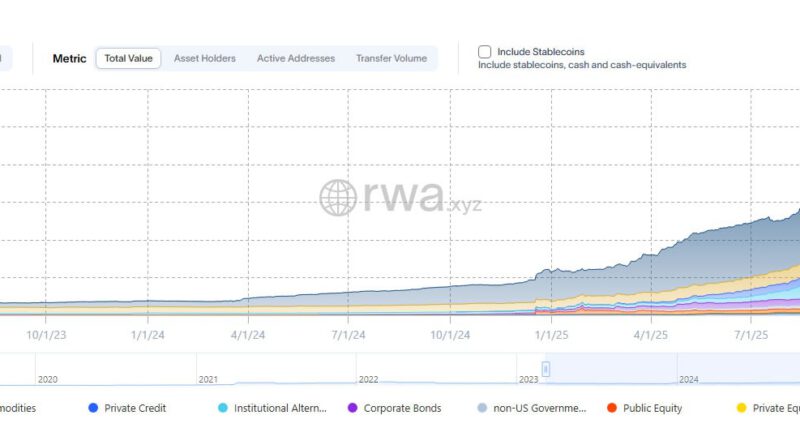Click 2021 on the range navigator timeline
Screen dimensions: 800x445
[209, 380]
